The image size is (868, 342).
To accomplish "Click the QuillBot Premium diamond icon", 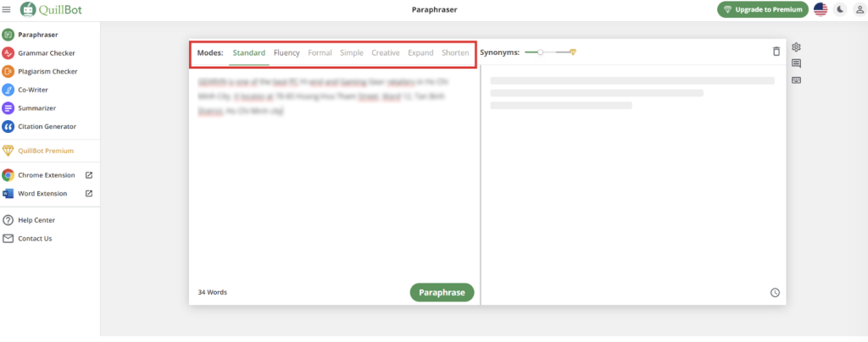I will (x=8, y=151).
